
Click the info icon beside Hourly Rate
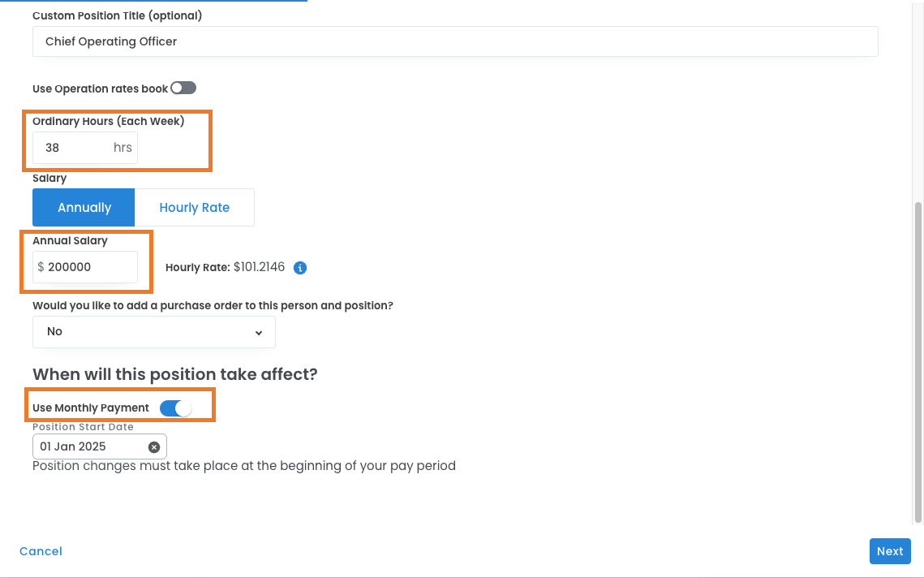300,267
